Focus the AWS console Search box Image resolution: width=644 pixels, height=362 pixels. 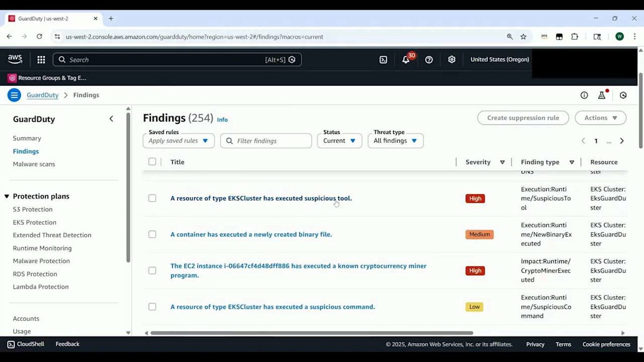tap(177, 60)
